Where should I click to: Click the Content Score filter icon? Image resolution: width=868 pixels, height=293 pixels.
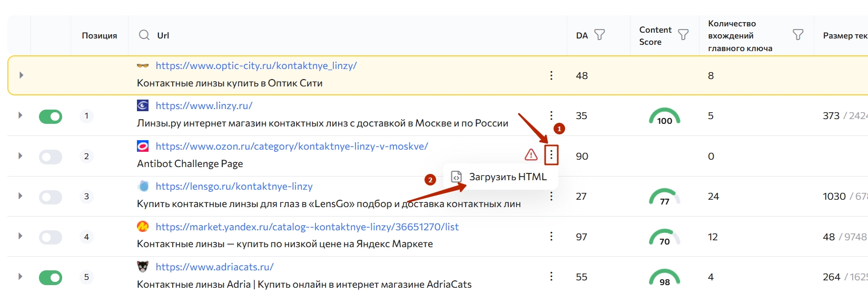click(x=683, y=35)
